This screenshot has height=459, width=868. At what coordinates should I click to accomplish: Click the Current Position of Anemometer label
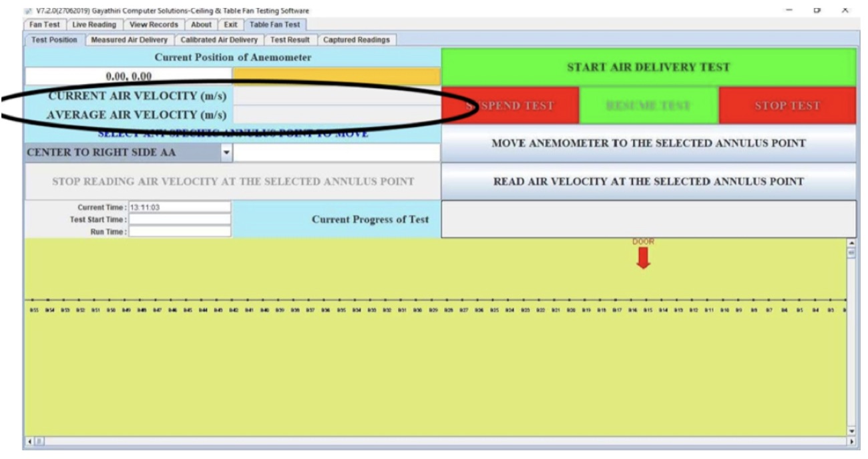pos(233,58)
